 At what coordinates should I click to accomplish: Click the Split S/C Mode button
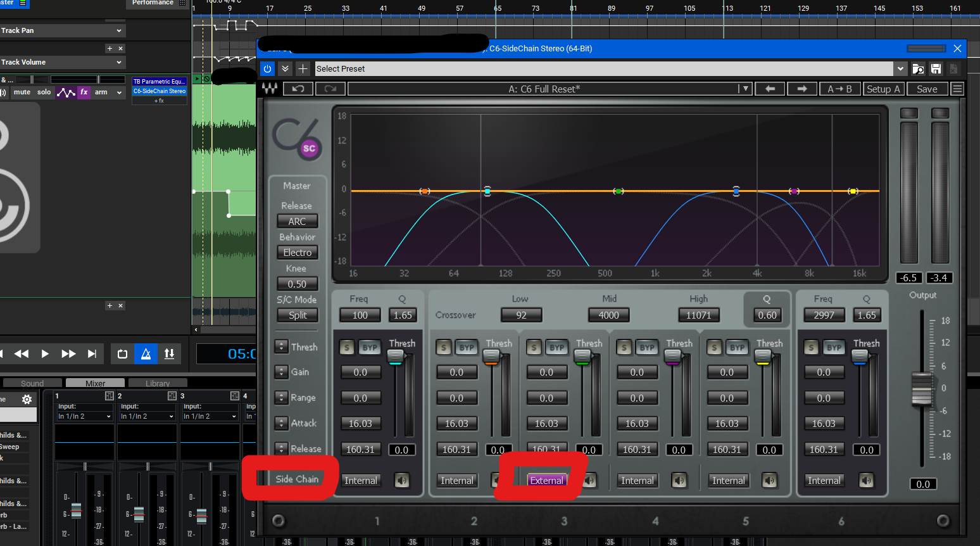click(x=297, y=315)
